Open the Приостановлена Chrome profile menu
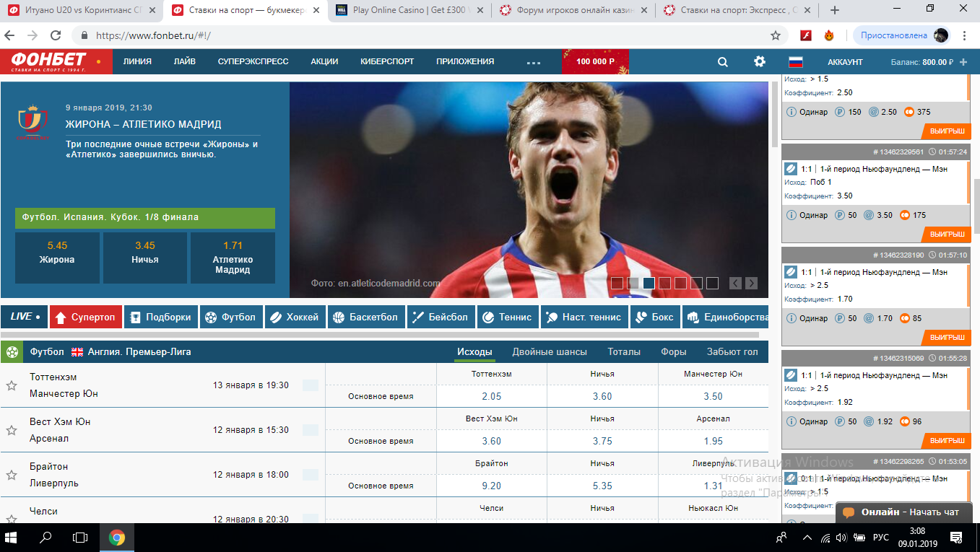 [901, 35]
